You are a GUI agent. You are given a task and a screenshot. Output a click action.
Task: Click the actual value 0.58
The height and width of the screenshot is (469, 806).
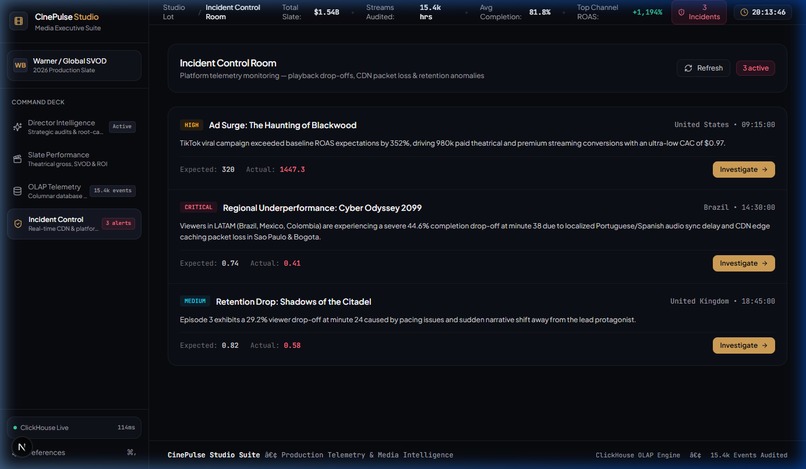(x=292, y=346)
